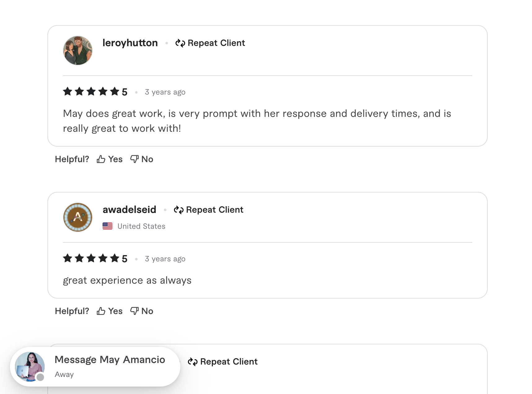Click thumbs-up icon under leroyhutton's review
532x394 pixels.
click(101, 159)
